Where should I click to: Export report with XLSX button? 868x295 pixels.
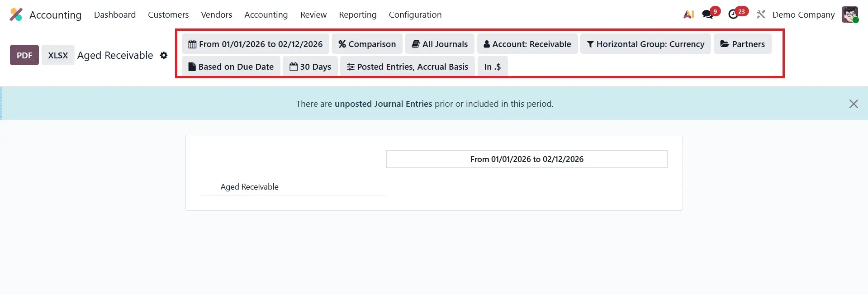(58, 55)
